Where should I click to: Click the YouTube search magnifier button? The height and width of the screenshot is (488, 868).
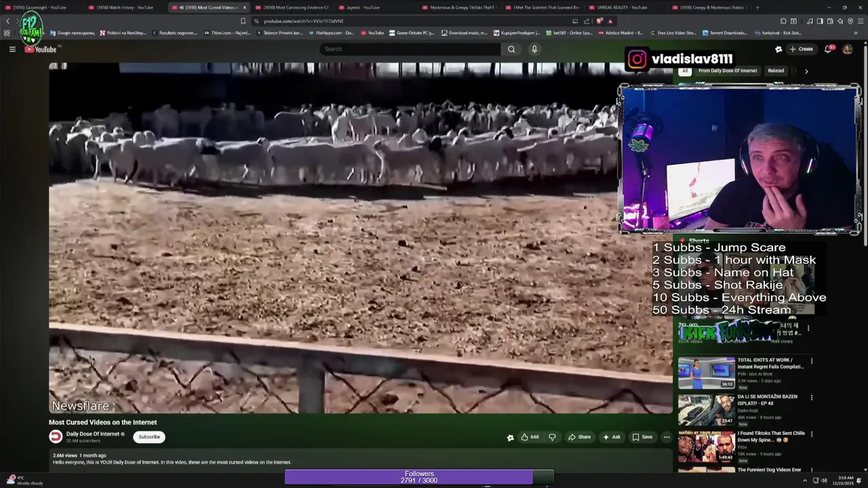tap(511, 49)
